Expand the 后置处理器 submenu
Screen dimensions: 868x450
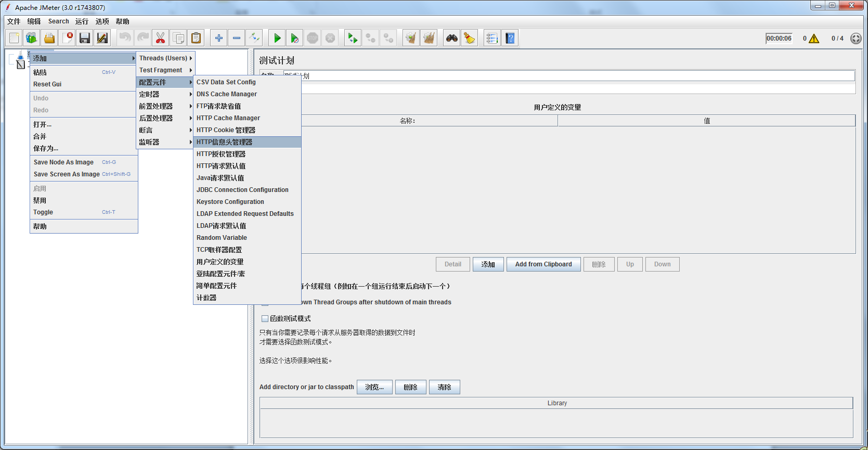165,118
